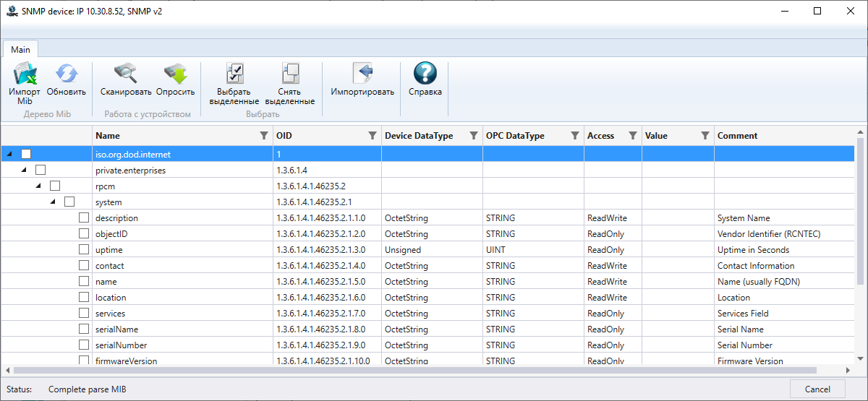Start scanning with the Сканировать icon
Screen dimensions: 868x401
point(126,74)
